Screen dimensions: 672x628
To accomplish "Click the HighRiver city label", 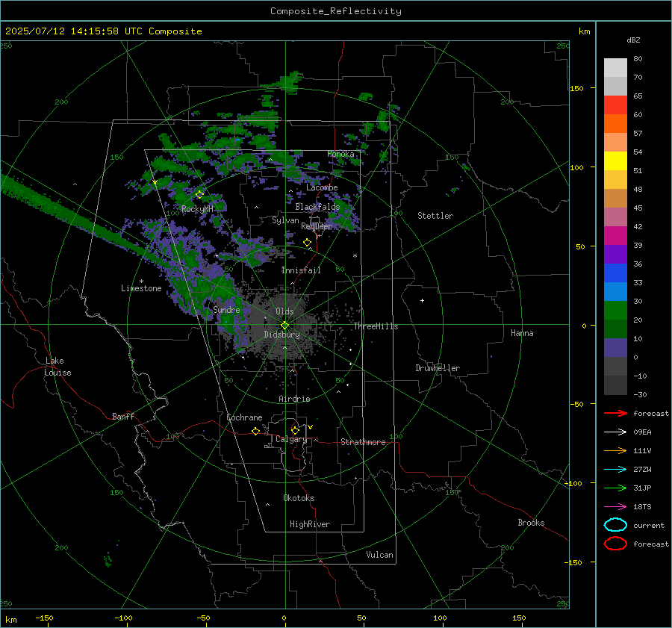I will [310, 524].
